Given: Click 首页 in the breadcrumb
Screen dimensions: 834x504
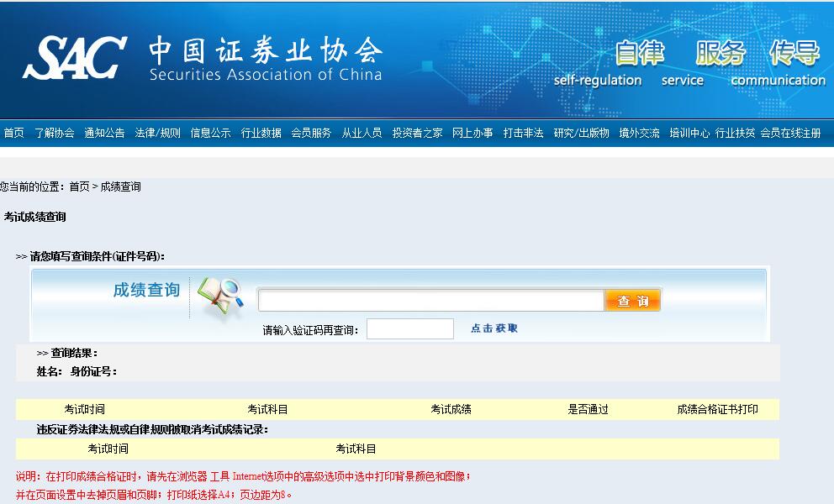Looking at the screenshot, I should [79, 186].
